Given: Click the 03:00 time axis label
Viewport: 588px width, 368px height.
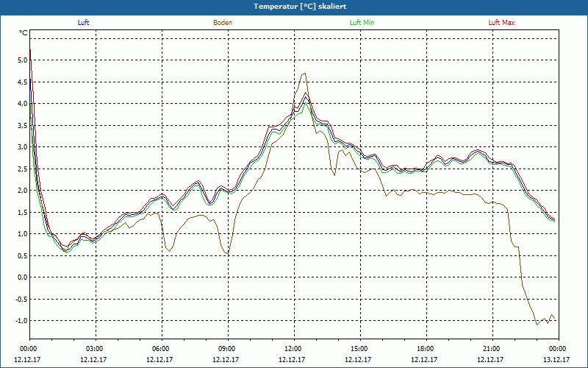Looking at the screenshot, I should pyautogui.click(x=96, y=349).
